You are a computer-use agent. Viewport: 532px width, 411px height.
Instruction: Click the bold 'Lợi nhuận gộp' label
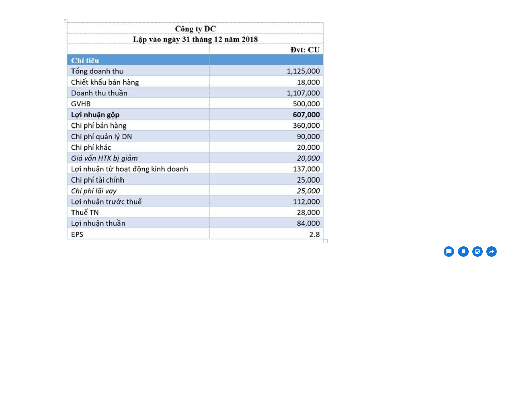tap(95, 115)
